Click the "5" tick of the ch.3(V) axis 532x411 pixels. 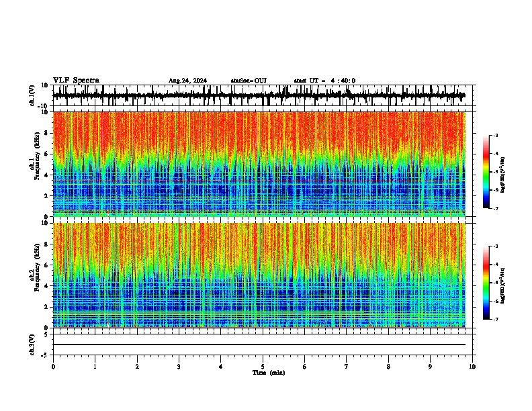[47, 334]
